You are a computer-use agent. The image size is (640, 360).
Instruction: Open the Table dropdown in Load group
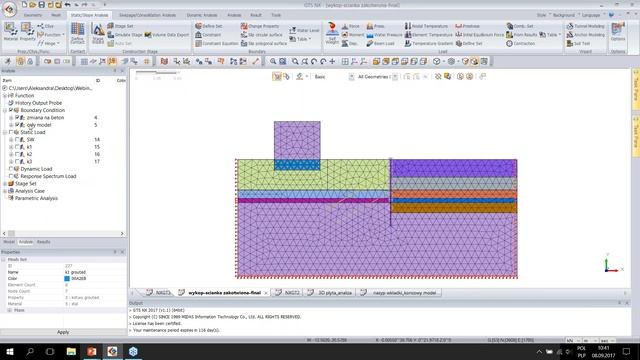pos(550,35)
